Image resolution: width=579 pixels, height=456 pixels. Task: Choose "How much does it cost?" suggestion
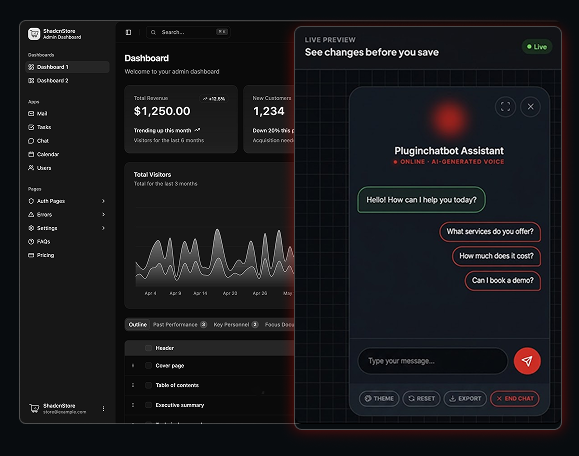coord(496,256)
